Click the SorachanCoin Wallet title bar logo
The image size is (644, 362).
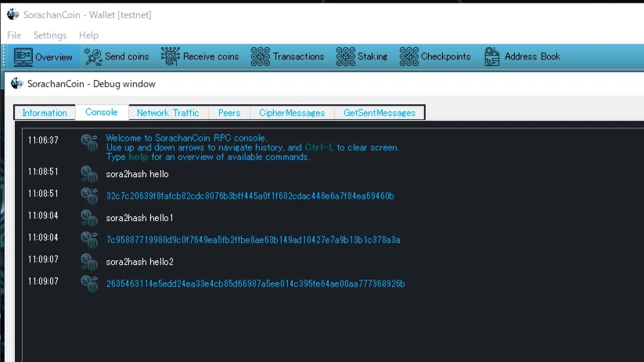(x=13, y=14)
